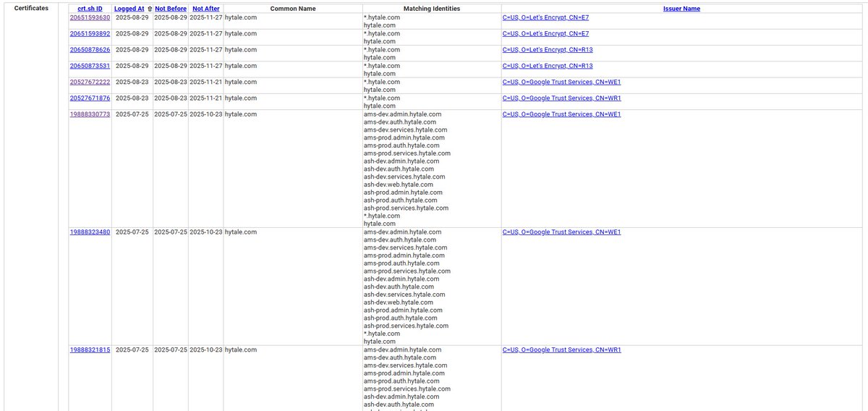Select Not After 2025-11-21 in row 20527672222
The height and width of the screenshot is (411, 868).
[x=206, y=82]
